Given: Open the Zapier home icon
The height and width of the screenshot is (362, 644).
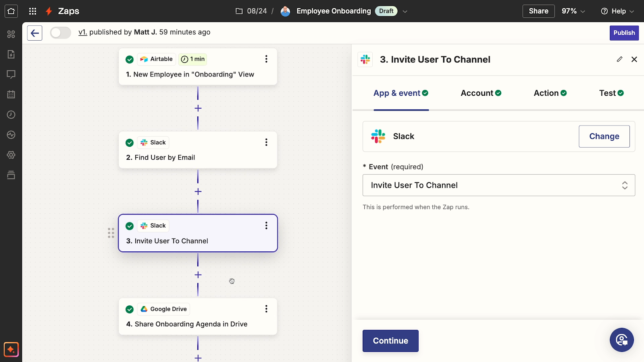Looking at the screenshot, I should (x=11, y=11).
